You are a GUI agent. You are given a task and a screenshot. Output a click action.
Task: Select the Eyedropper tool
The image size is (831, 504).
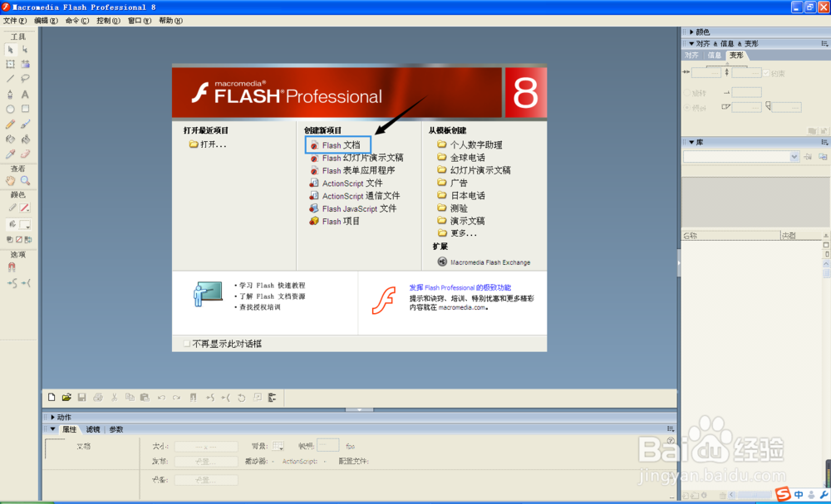(x=11, y=154)
